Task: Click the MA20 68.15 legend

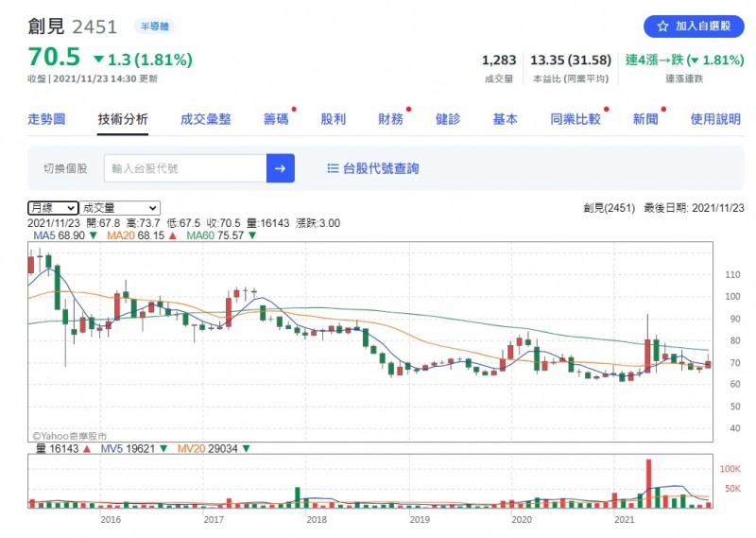Action: [142, 235]
